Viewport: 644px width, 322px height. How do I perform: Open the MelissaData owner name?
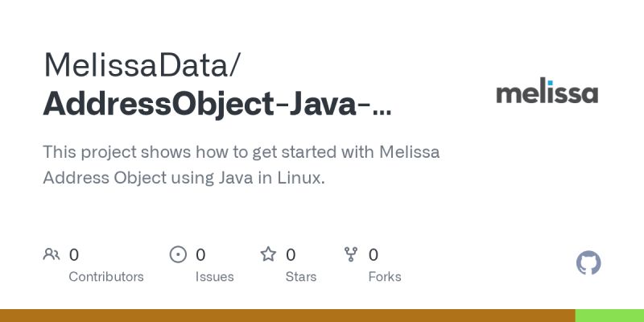[x=142, y=65]
